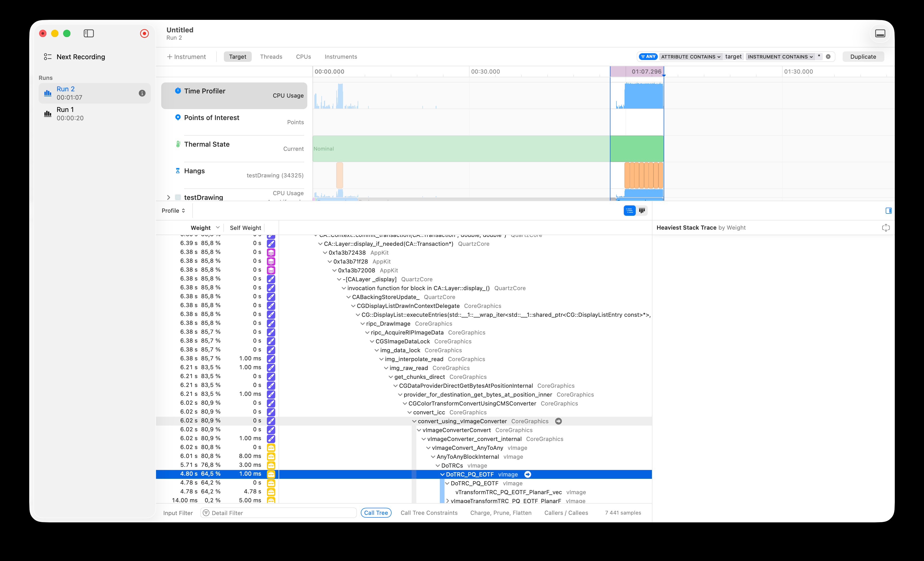Open Call Tree Constraints options
Image resolution: width=924 pixels, height=561 pixels.
[429, 513]
